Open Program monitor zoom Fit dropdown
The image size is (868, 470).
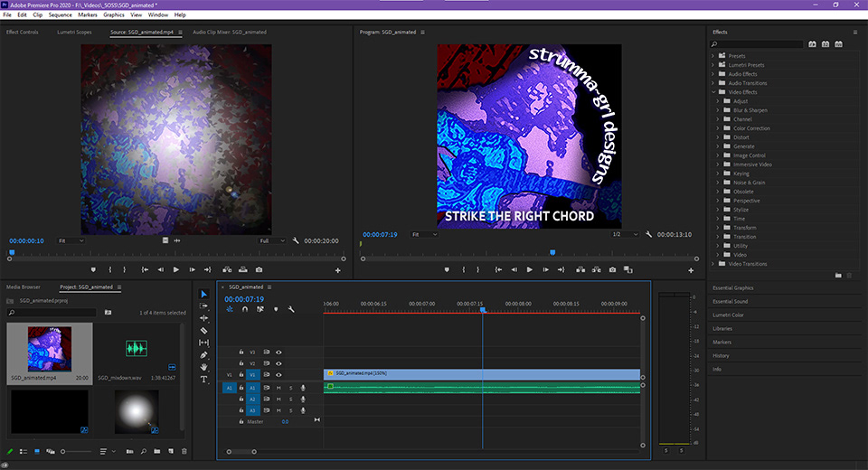[x=425, y=234]
